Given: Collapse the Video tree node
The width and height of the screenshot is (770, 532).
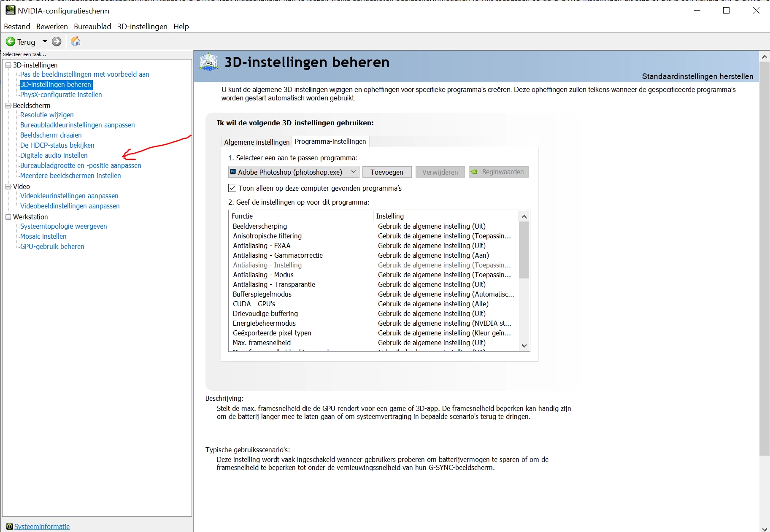Looking at the screenshot, I should (x=8, y=186).
